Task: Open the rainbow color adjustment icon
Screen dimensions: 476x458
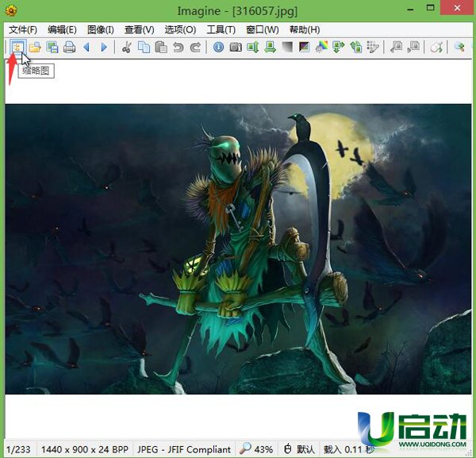Action: click(x=321, y=47)
